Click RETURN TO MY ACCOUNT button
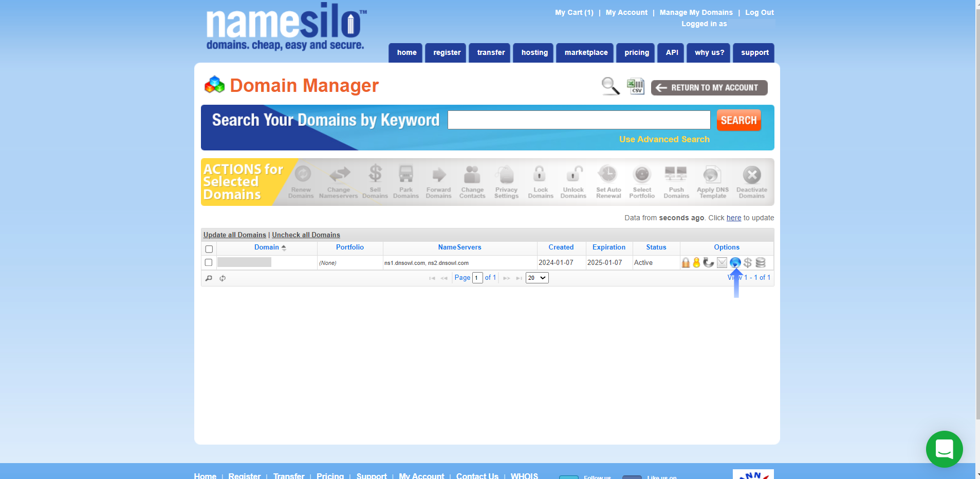The height and width of the screenshot is (479, 980). pyautogui.click(x=709, y=88)
